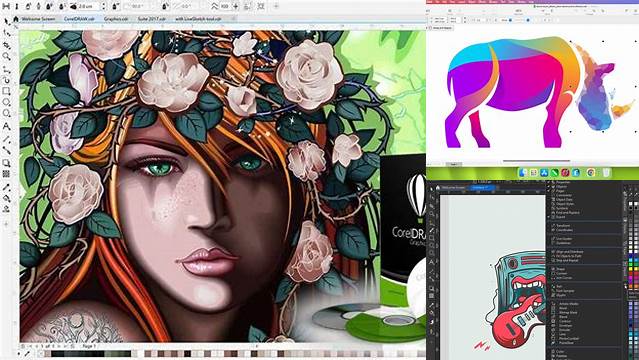Choose Find and Replace from the docker list
This screenshot has width=639, height=360.
click(566, 212)
